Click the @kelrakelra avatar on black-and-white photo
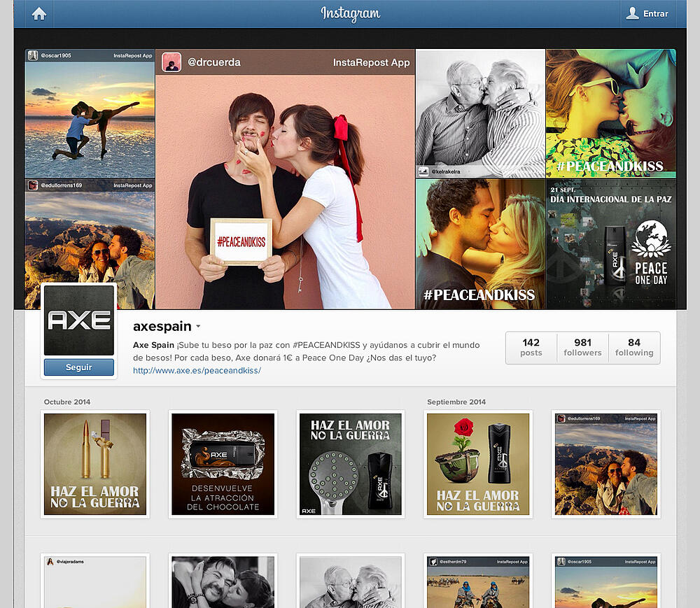Screen dimensions: 700x608 point(423,171)
